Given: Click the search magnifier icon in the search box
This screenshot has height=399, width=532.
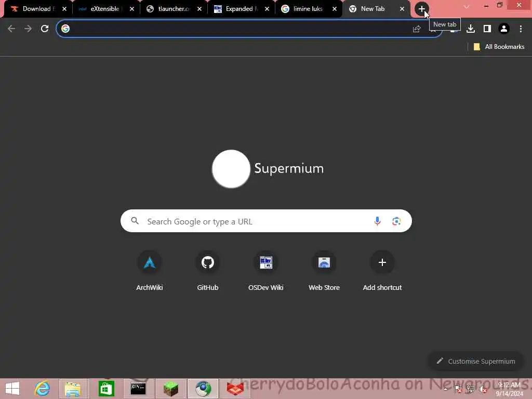Looking at the screenshot, I should click(135, 221).
